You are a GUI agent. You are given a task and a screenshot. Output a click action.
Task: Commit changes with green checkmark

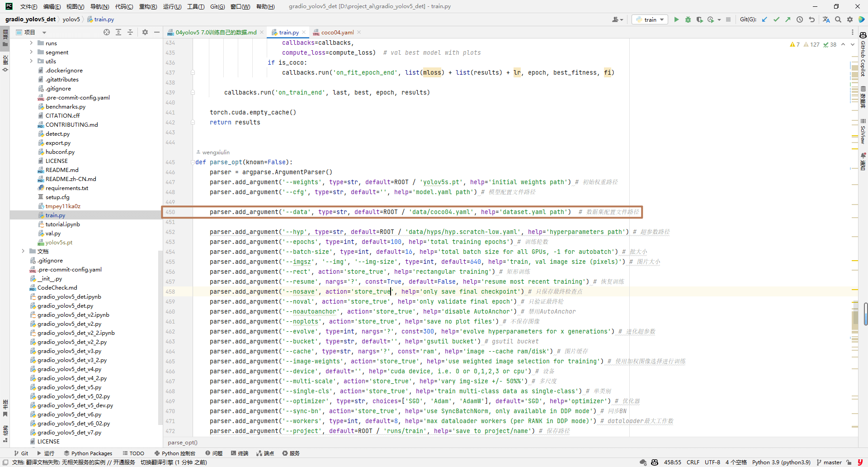[776, 19]
